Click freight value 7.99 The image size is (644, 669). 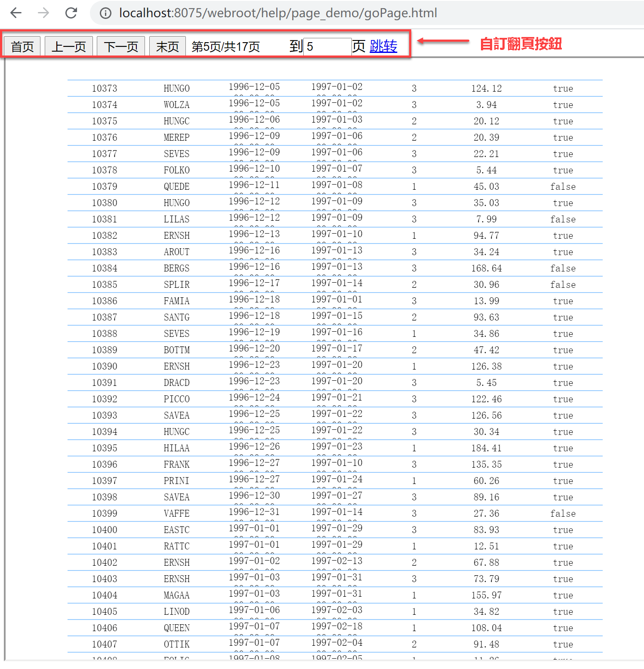tap(487, 219)
